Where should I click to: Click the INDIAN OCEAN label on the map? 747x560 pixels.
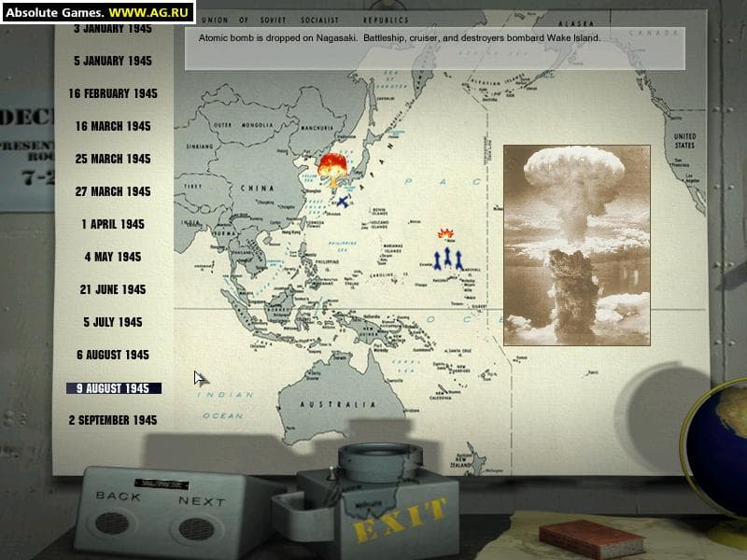click(x=224, y=405)
